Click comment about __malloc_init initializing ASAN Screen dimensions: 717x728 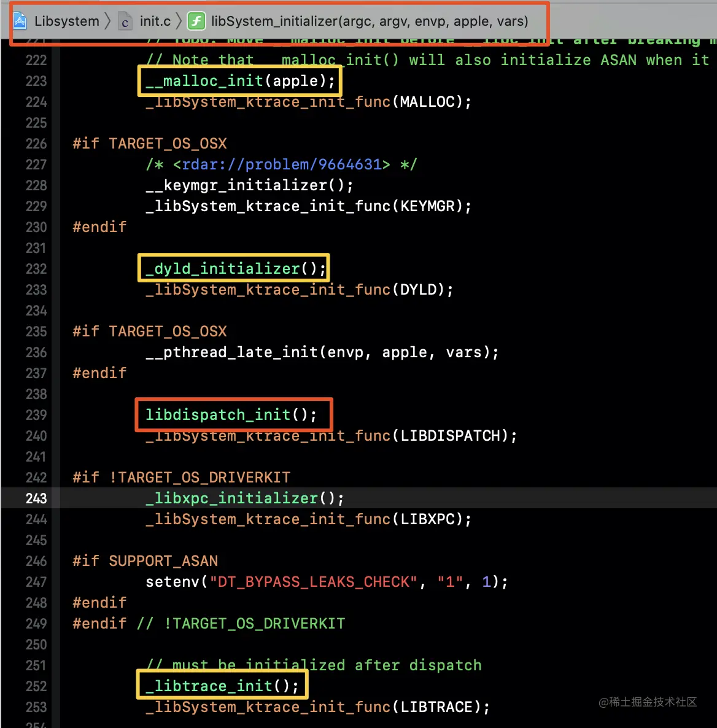tap(427, 60)
